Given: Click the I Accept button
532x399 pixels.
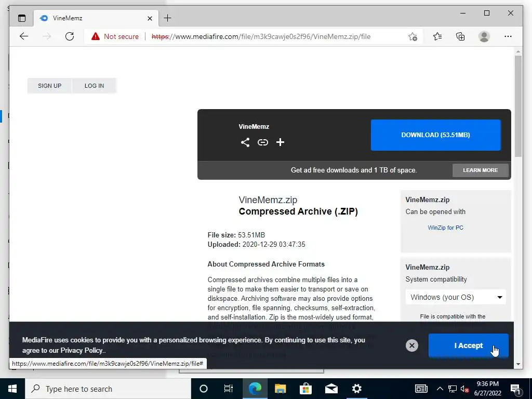Looking at the screenshot, I should 468,345.
